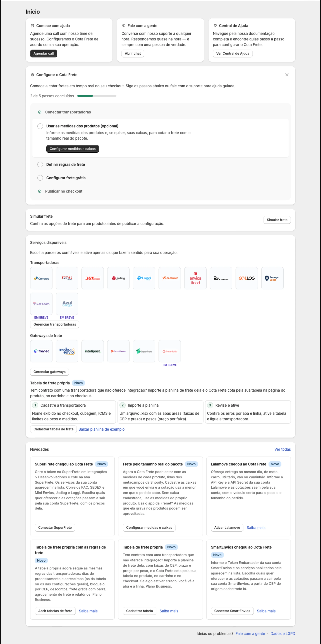This screenshot has height=644, width=321.
Task: Open Gerenciar transportadoras
Action: [x=55, y=324]
